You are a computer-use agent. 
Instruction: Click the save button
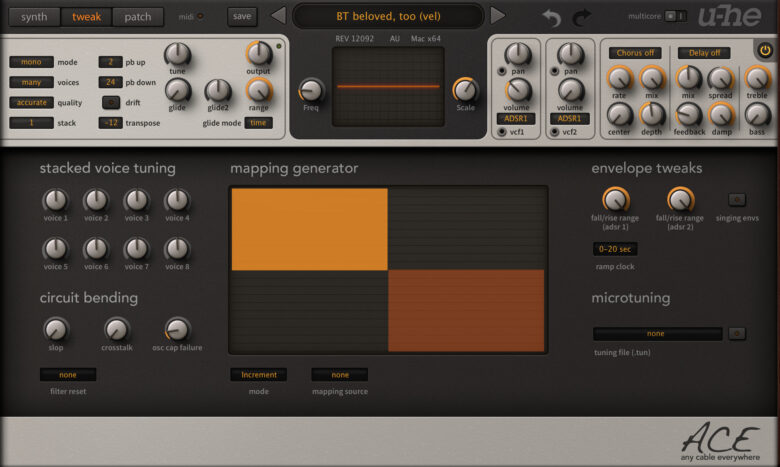242,16
